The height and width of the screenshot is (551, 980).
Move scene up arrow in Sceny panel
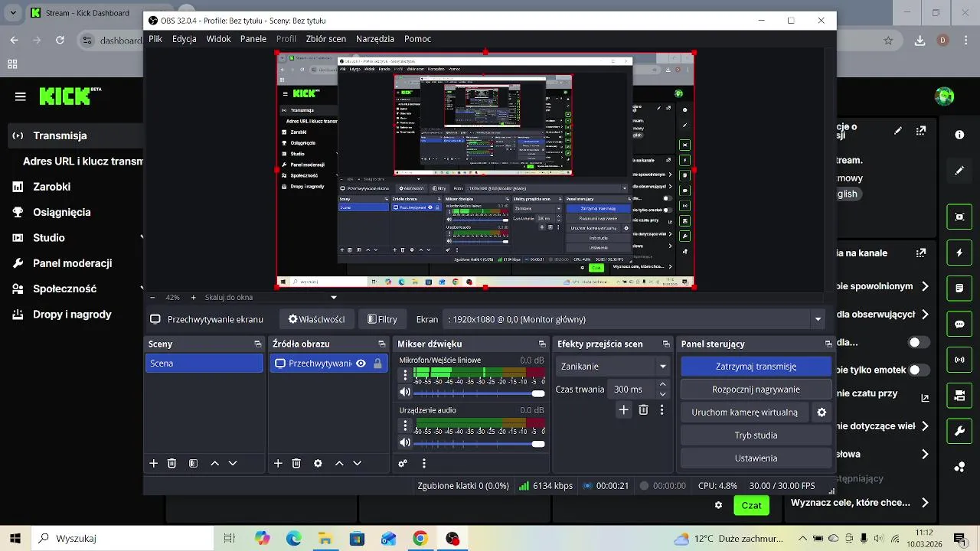(214, 463)
